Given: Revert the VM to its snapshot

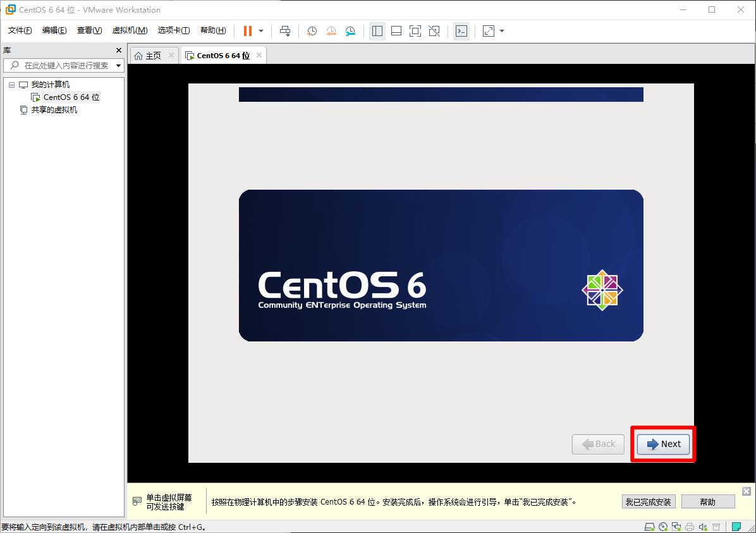Looking at the screenshot, I should point(331,30).
